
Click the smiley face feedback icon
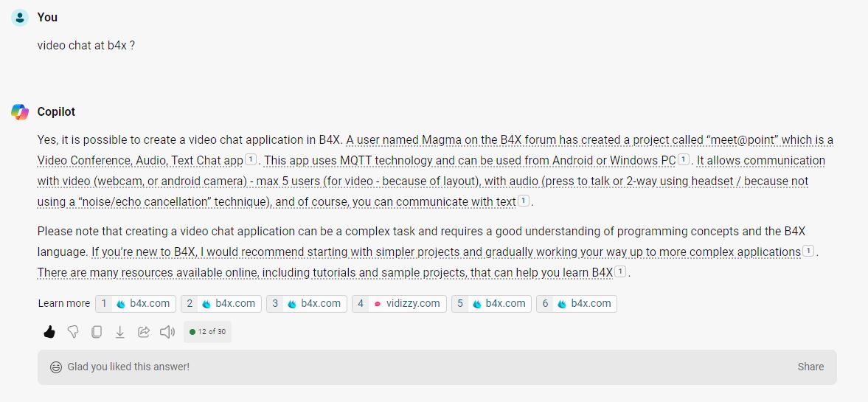click(x=56, y=367)
